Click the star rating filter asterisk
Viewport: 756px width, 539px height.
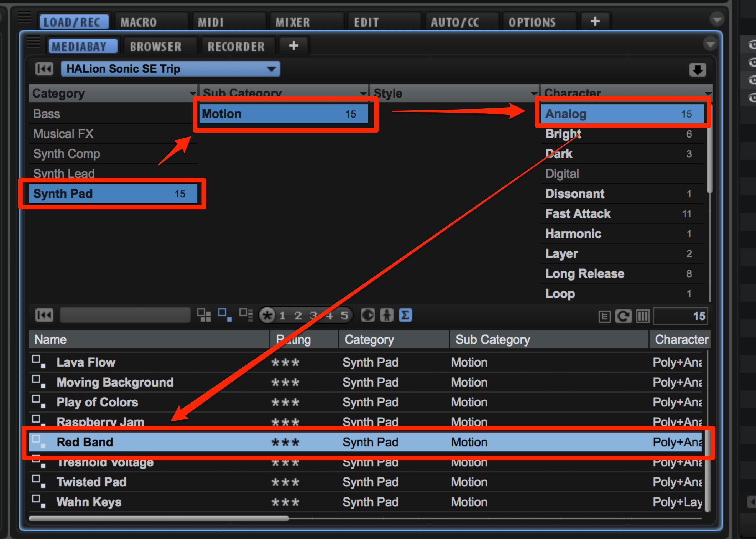click(267, 315)
